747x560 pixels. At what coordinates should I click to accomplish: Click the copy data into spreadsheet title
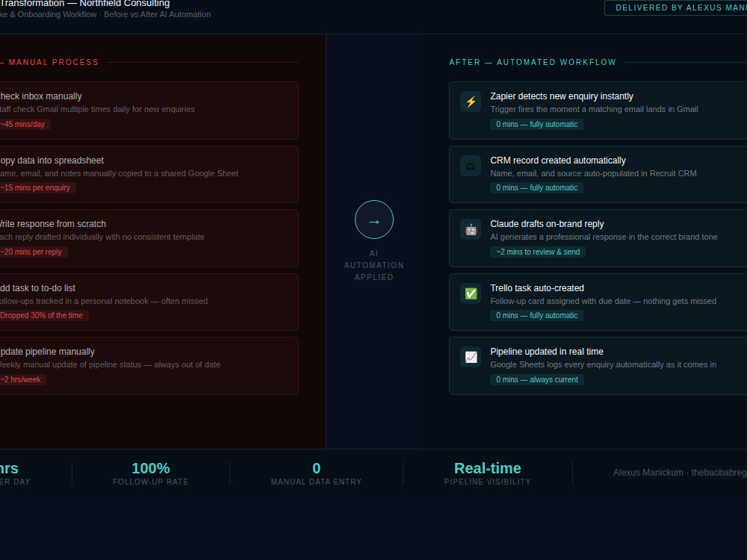tap(52, 161)
